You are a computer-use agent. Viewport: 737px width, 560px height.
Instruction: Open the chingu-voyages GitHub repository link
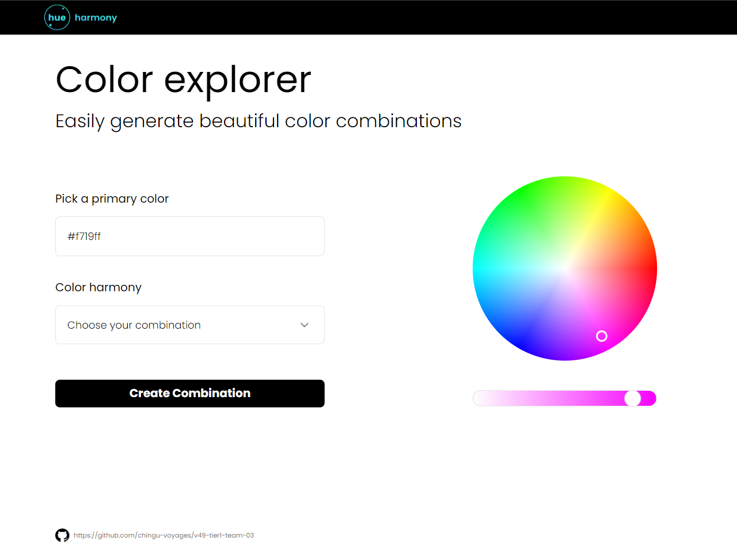click(164, 535)
